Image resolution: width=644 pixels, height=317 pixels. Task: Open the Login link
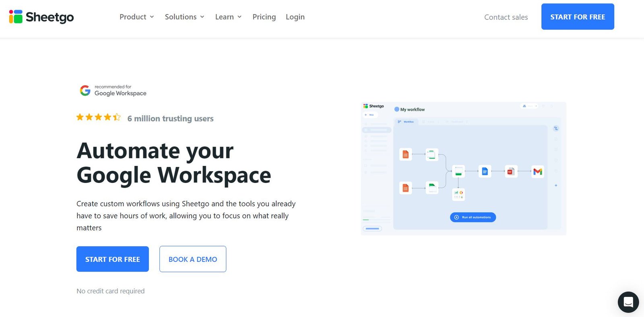[295, 17]
